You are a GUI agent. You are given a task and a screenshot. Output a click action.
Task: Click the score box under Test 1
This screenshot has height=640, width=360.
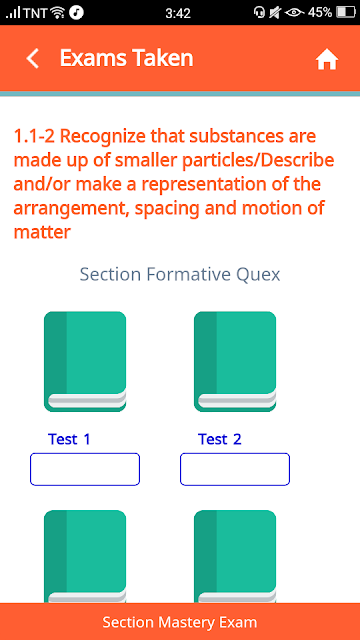pos(85,469)
